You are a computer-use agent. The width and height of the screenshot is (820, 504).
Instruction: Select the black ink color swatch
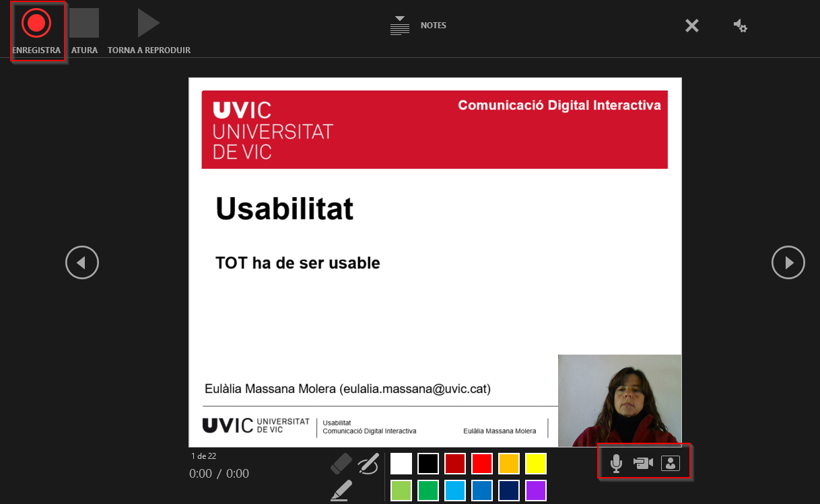pos(428,464)
